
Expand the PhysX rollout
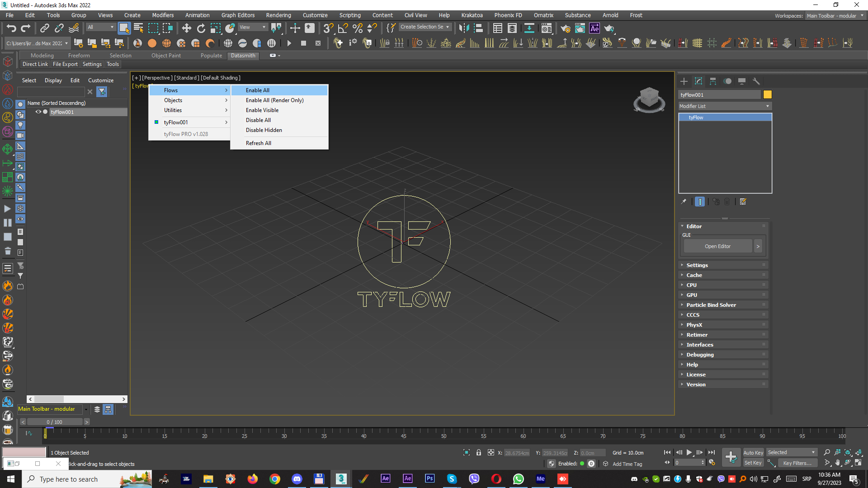pos(723,325)
